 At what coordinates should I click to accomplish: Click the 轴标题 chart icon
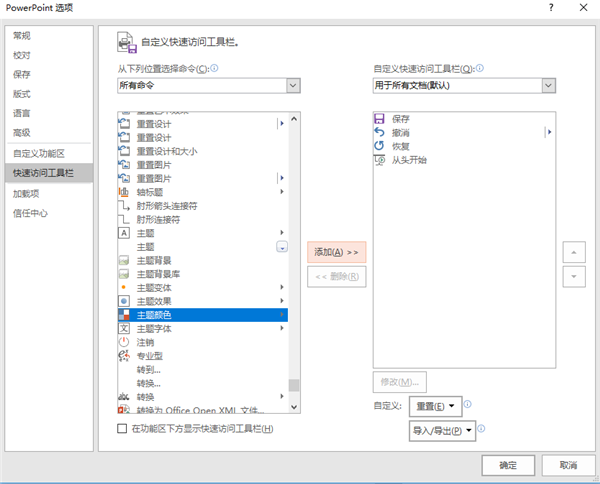tap(124, 192)
